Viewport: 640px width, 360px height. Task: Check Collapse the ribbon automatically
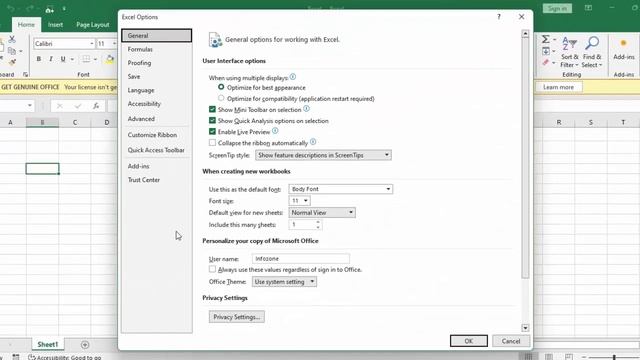[212, 142]
